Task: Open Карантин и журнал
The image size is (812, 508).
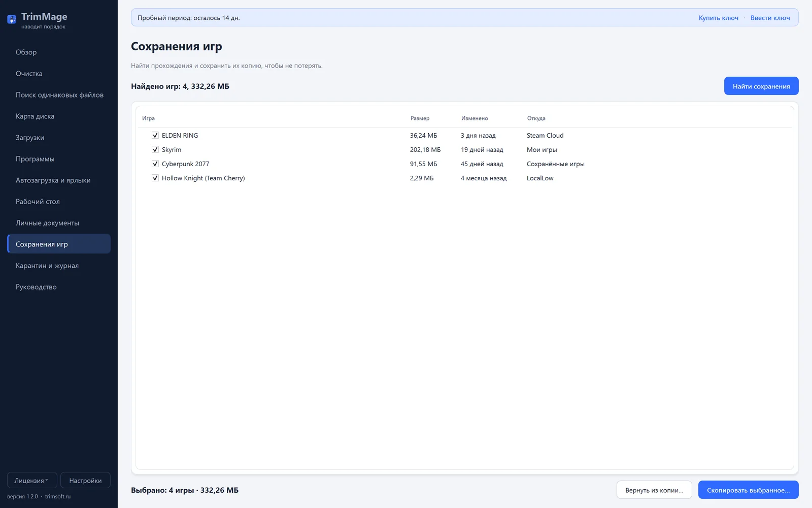Action: pyautogui.click(x=59, y=266)
